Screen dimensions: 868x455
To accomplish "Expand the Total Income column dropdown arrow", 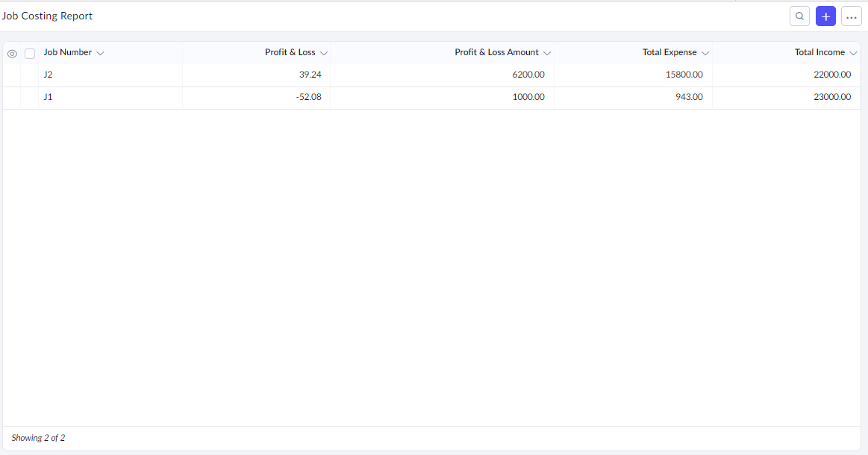I will click(x=853, y=53).
